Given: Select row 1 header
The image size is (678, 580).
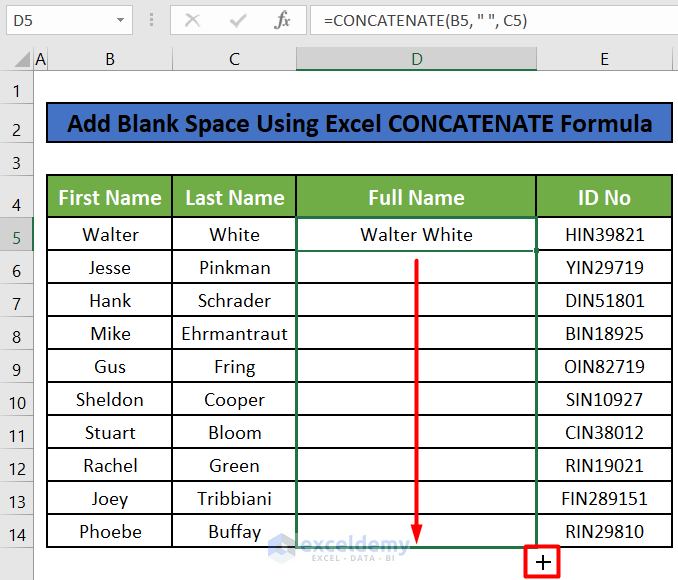Looking at the screenshot, I should pyautogui.click(x=16, y=87).
